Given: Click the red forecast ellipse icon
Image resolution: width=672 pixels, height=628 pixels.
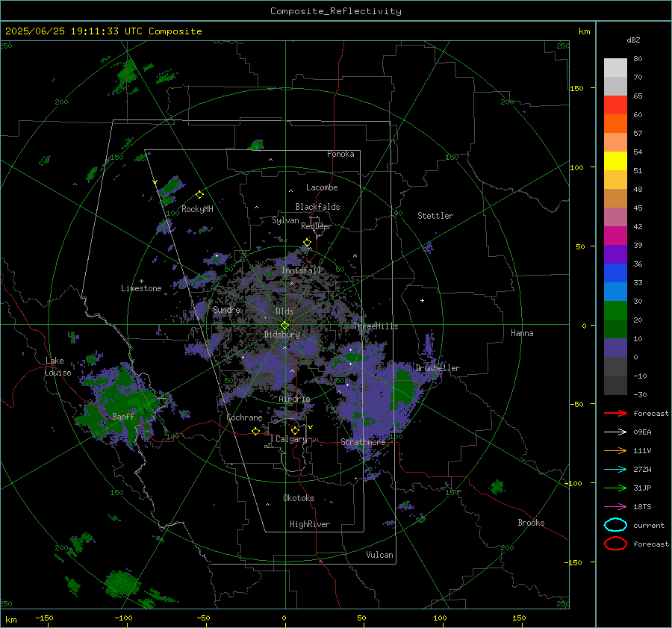Looking at the screenshot, I should tap(615, 544).
